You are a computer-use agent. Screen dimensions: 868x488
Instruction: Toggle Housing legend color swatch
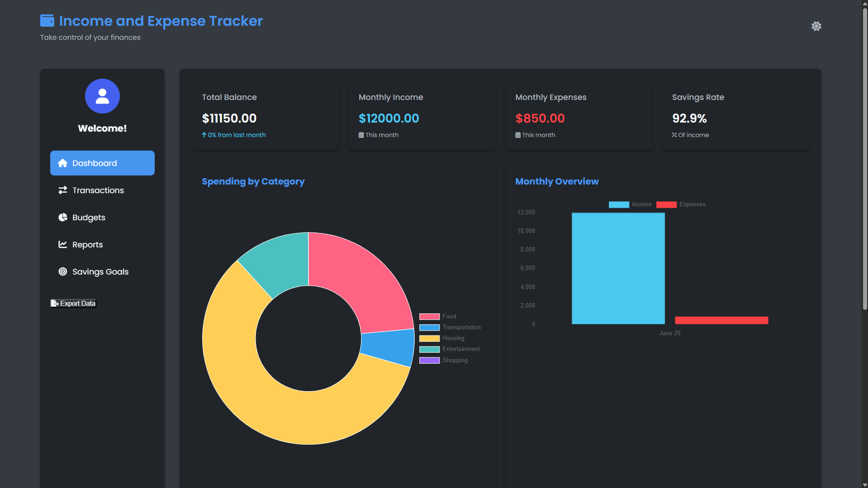tap(429, 338)
